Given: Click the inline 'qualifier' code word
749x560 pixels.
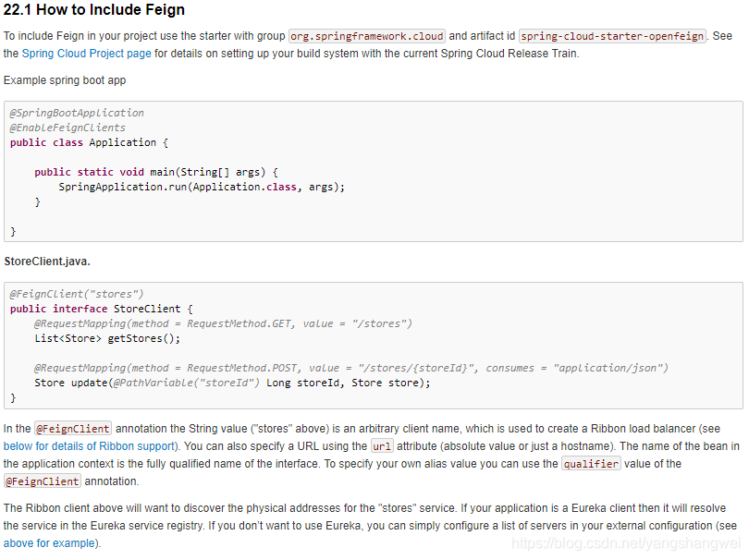Looking at the screenshot, I should [x=591, y=464].
